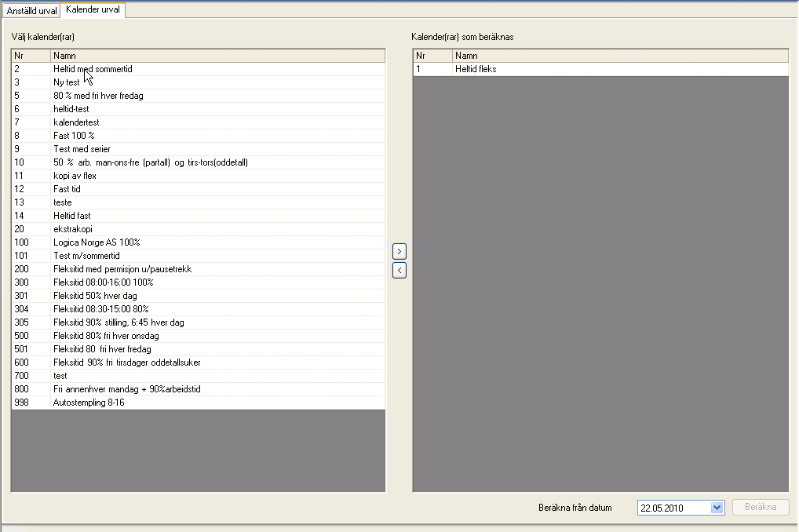Select the Kalender urval tab

coord(93,9)
